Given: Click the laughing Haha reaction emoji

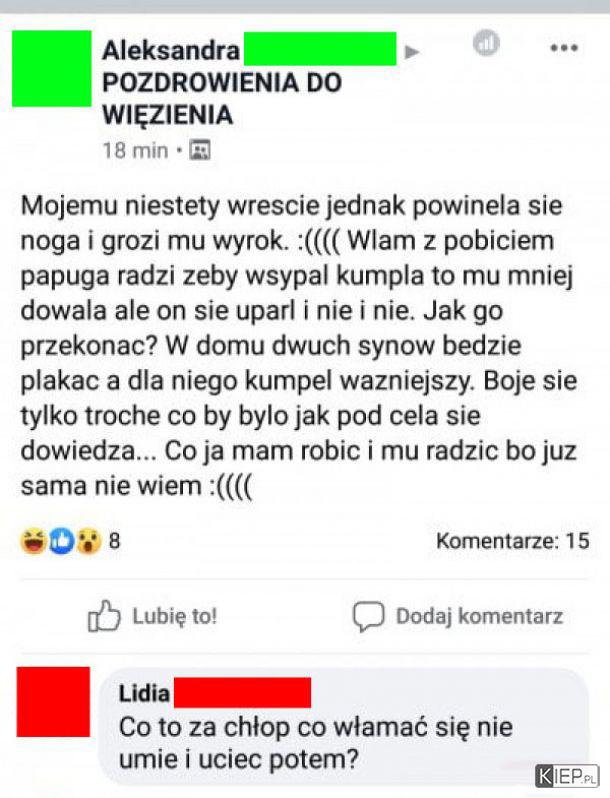Looking at the screenshot, I should 34,541.
